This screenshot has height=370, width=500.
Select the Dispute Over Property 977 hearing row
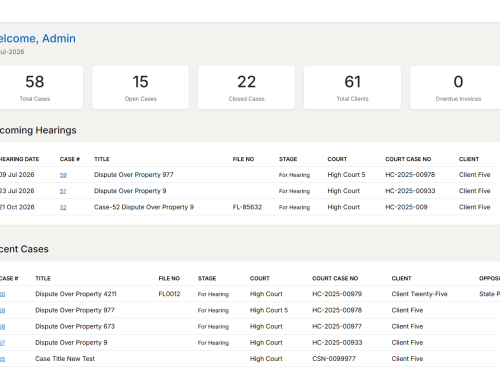point(250,175)
